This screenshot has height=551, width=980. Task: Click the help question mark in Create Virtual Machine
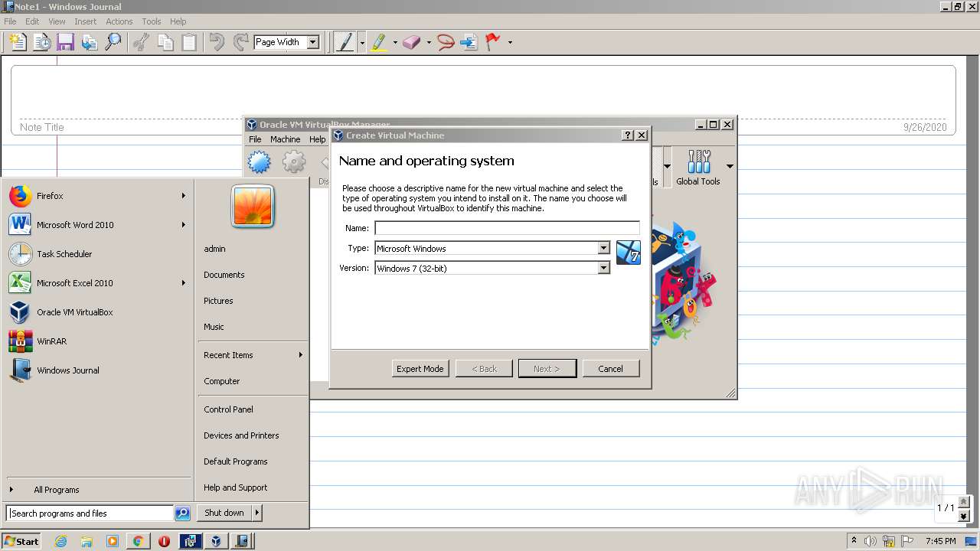(628, 135)
